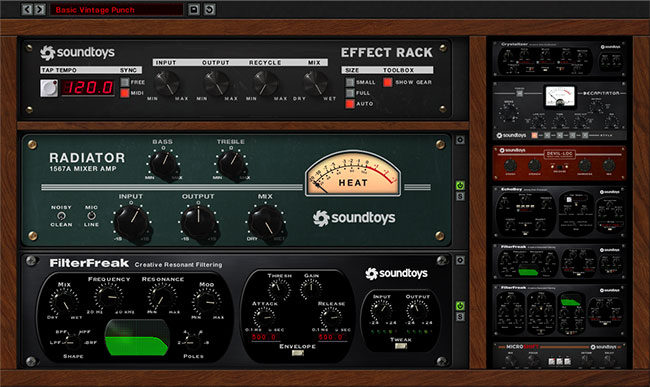Enable FREE sync mode
Image resolution: width=650 pixels, height=387 pixels.
pos(125,82)
